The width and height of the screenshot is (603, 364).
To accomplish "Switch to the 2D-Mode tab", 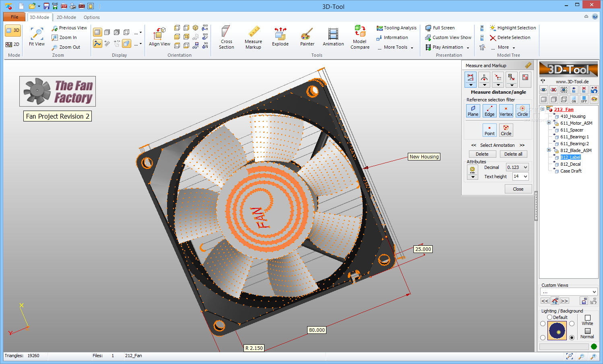I will 66,17.
